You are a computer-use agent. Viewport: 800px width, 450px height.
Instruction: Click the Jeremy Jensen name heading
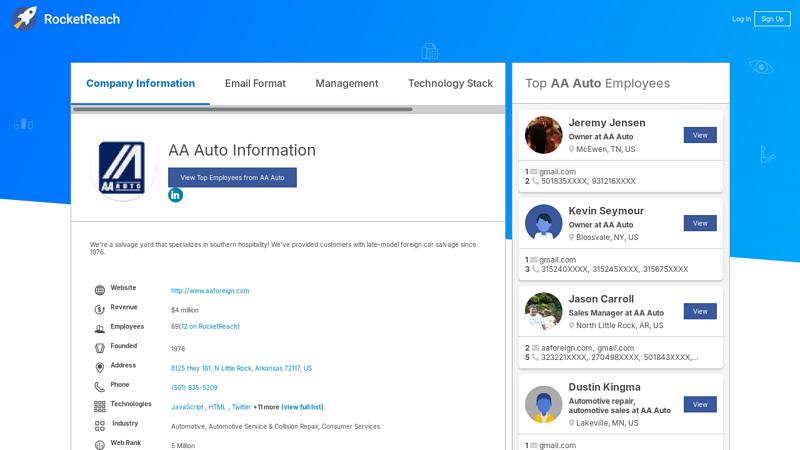[607, 122]
